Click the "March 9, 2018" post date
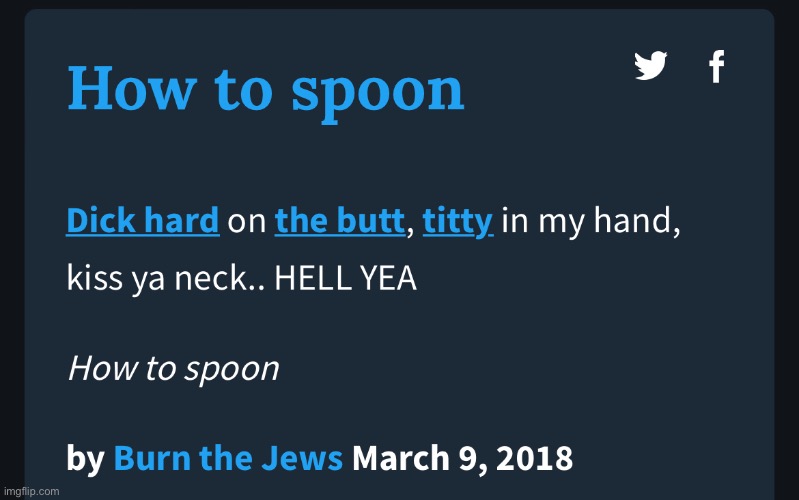Image resolution: width=799 pixels, height=500 pixels. pos(463,457)
